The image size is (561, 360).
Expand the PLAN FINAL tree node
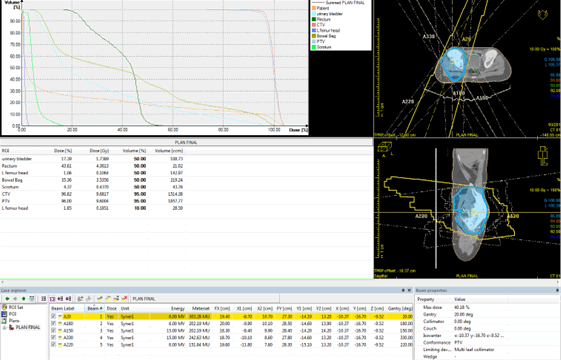pos(4,327)
